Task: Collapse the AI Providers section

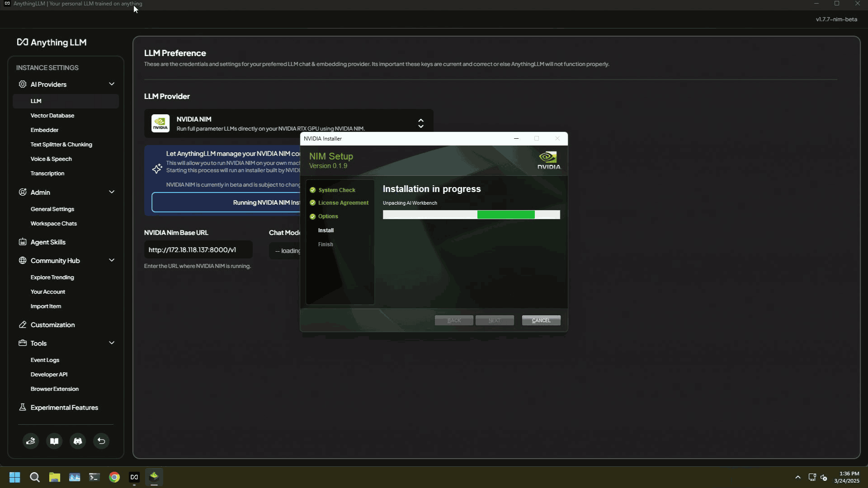Action: [111, 84]
